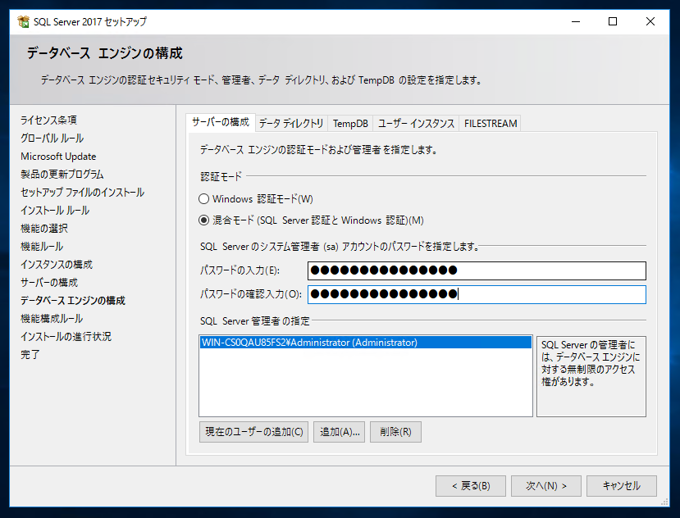
Task: Click サーバーの構成 step in sidebar
Action: (x=49, y=282)
